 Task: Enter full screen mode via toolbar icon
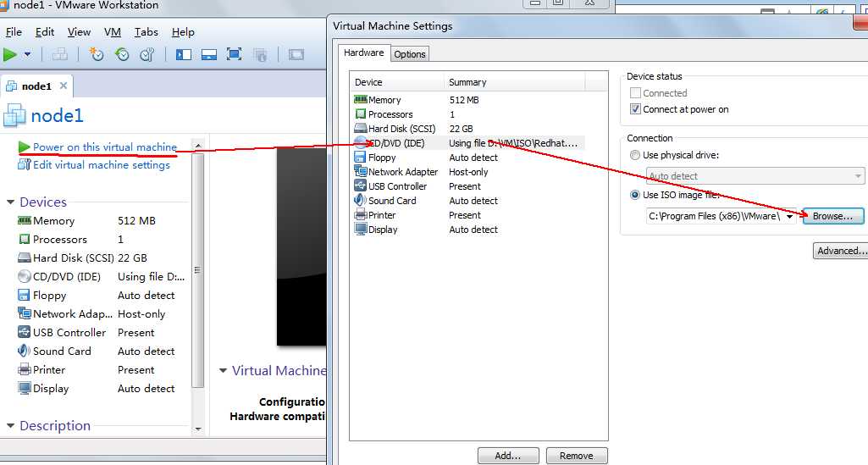point(235,54)
